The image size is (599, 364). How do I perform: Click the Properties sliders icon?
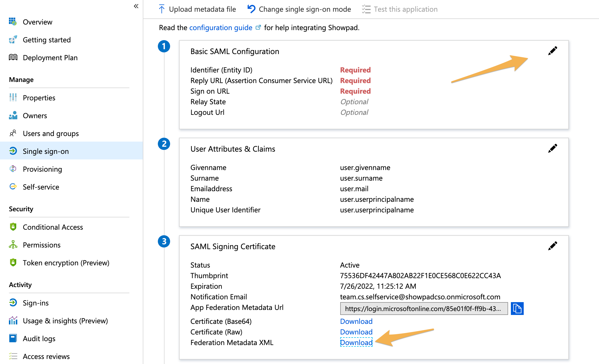coord(13,98)
